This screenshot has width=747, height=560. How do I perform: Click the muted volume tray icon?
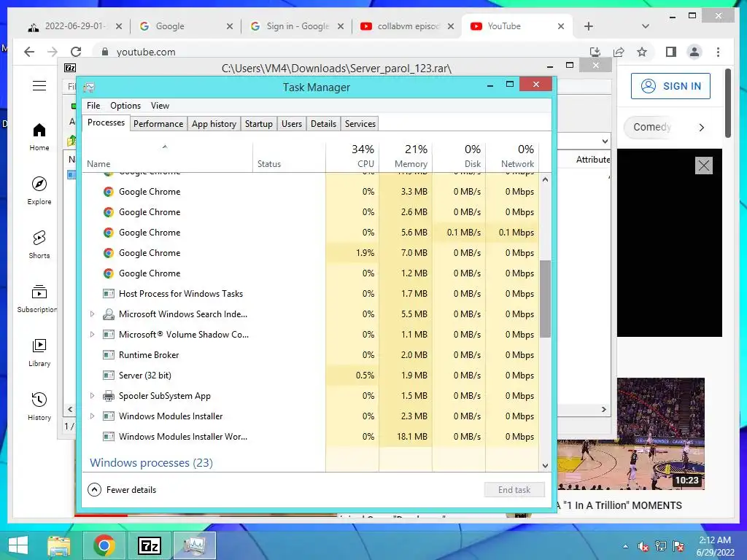643,545
